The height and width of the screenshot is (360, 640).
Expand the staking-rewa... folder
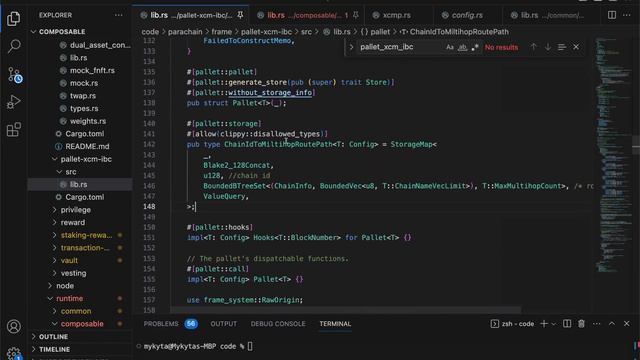[x=86, y=235]
